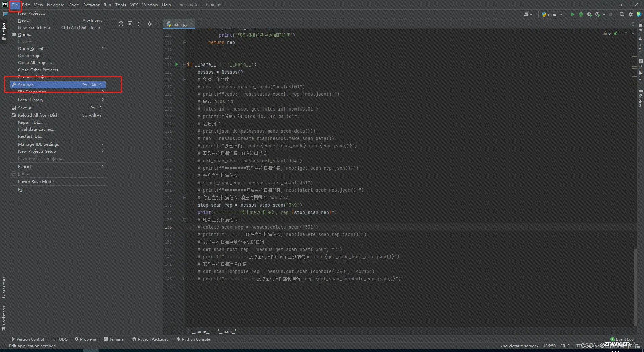Choose Invalidate Caches... entry
The image size is (644, 352).
(58, 129)
